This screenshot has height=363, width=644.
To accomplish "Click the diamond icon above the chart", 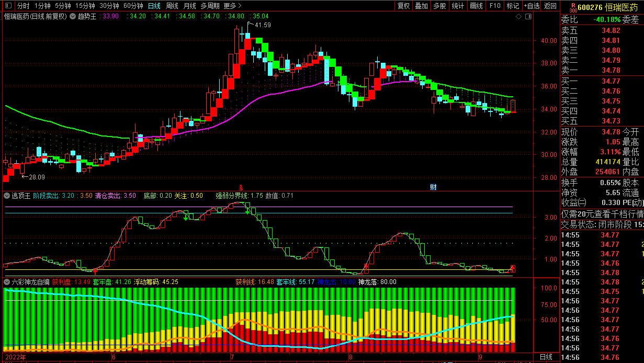I will pyautogui.click(x=518, y=17).
